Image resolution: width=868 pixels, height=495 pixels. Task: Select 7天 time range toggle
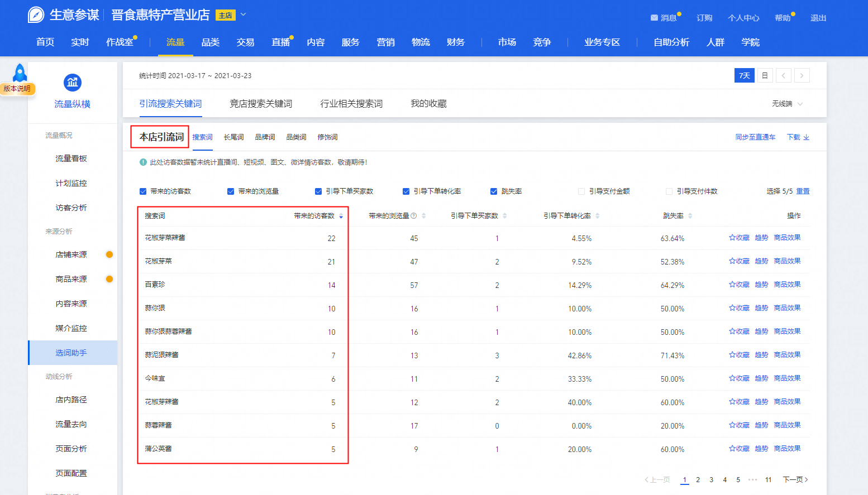click(745, 75)
